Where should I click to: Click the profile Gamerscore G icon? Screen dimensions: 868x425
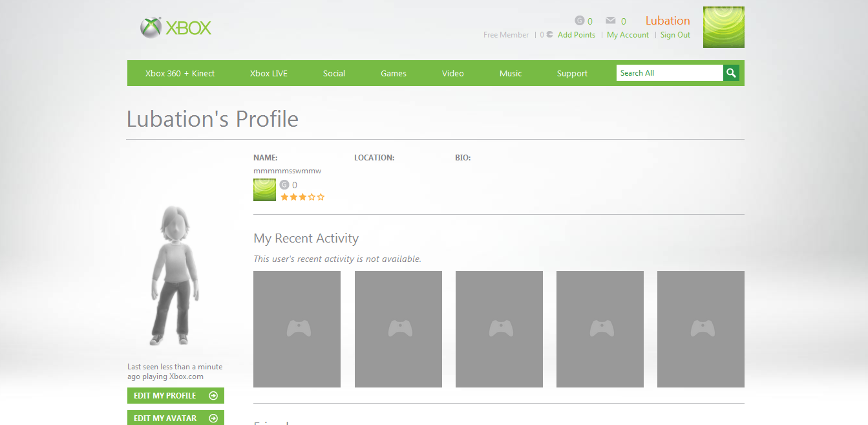point(284,185)
